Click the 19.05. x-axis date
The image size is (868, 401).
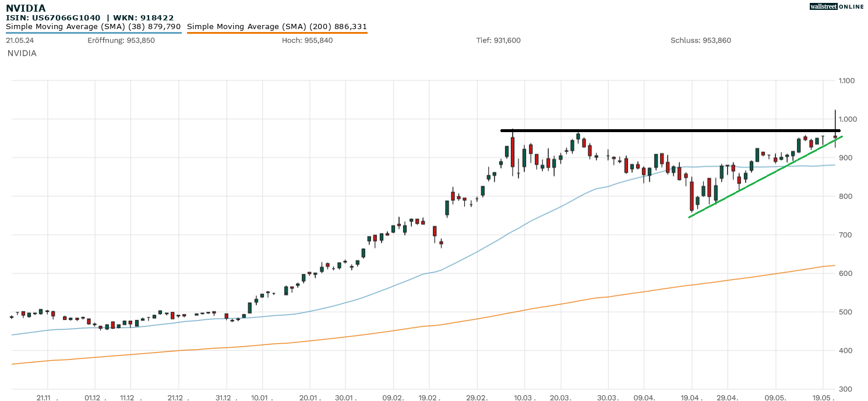pyautogui.click(x=823, y=397)
